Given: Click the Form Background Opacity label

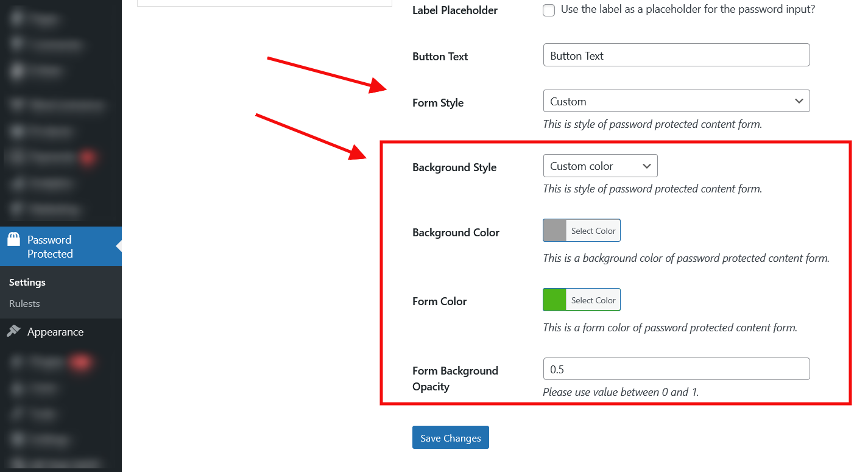Looking at the screenshot, I should pyautogui.click(x=455, y=378).
